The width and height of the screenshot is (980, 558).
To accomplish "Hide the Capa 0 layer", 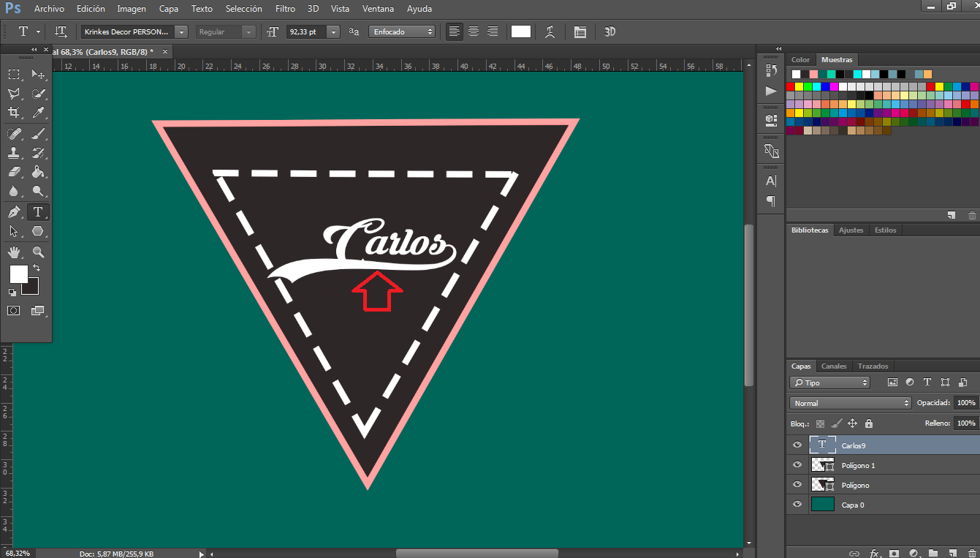I will click(797, 505).
